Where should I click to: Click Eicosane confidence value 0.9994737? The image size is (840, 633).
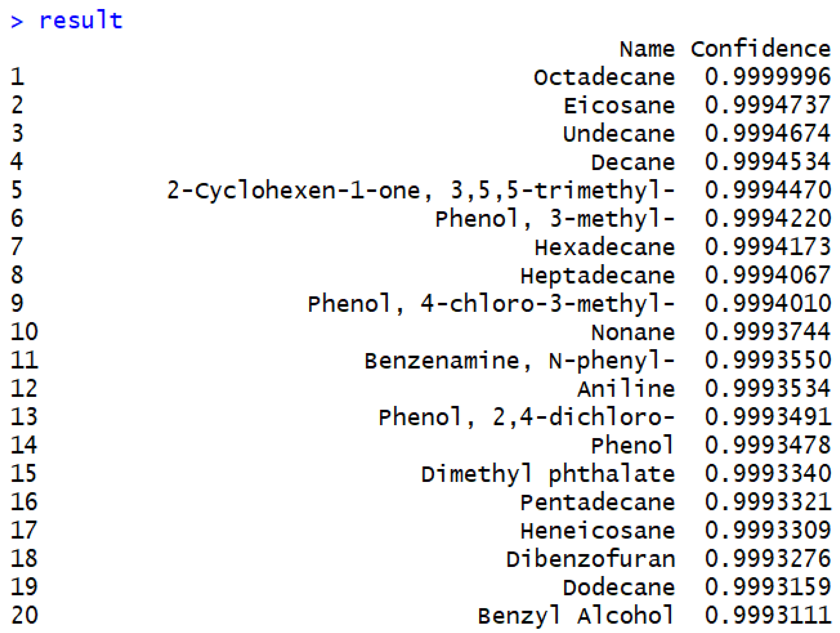pyautogui.click(x=767, y=106)
